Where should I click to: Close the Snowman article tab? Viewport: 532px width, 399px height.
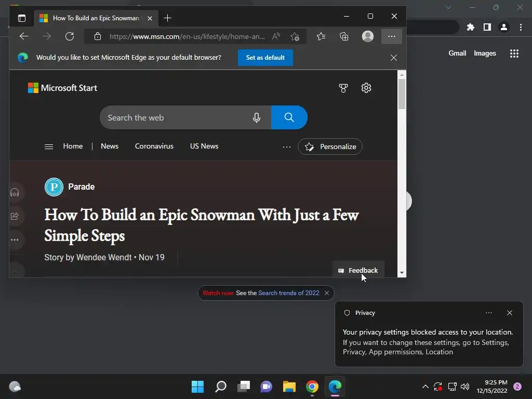(x=150, y=18)
